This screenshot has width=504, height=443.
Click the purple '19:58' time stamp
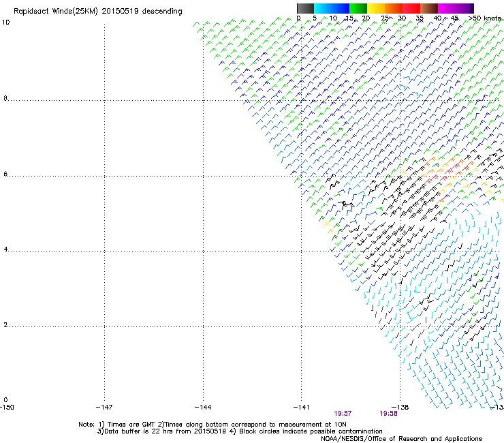[x=388, y=414]
